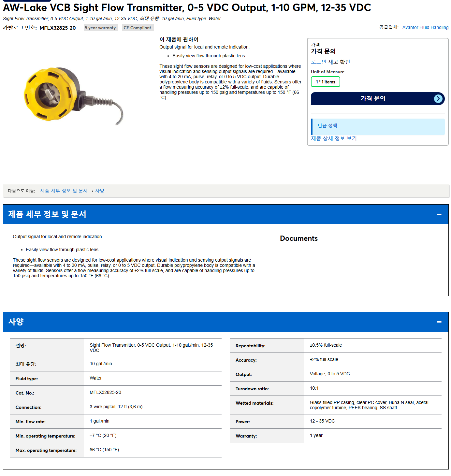451x476 pixels.
Task: Open the 제품 상세 정보 보기 link
Action: point(334,138)
